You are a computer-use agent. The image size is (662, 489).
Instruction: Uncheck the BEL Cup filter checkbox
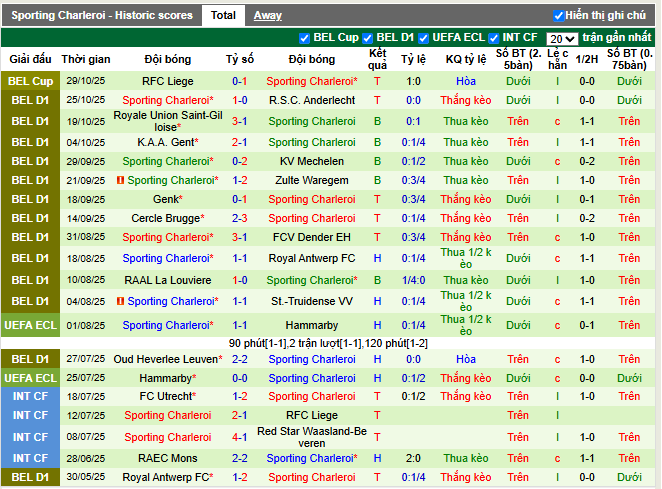305,38
